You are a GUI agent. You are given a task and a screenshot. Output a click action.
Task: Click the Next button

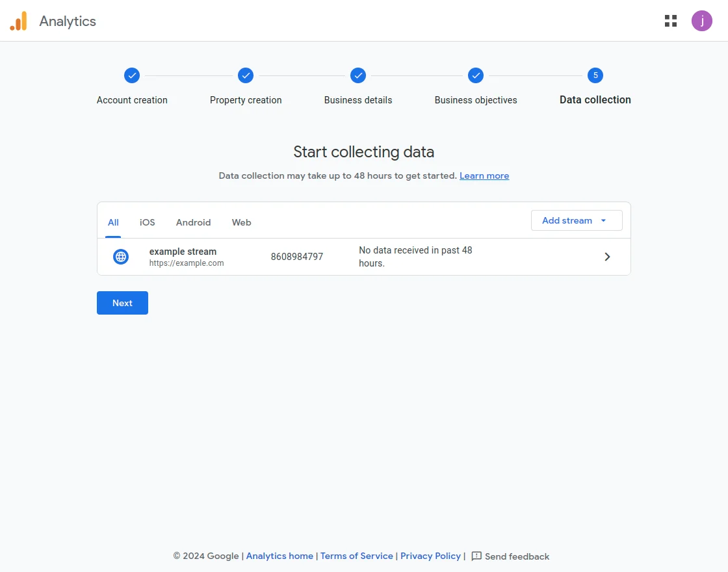click(122, 302)
